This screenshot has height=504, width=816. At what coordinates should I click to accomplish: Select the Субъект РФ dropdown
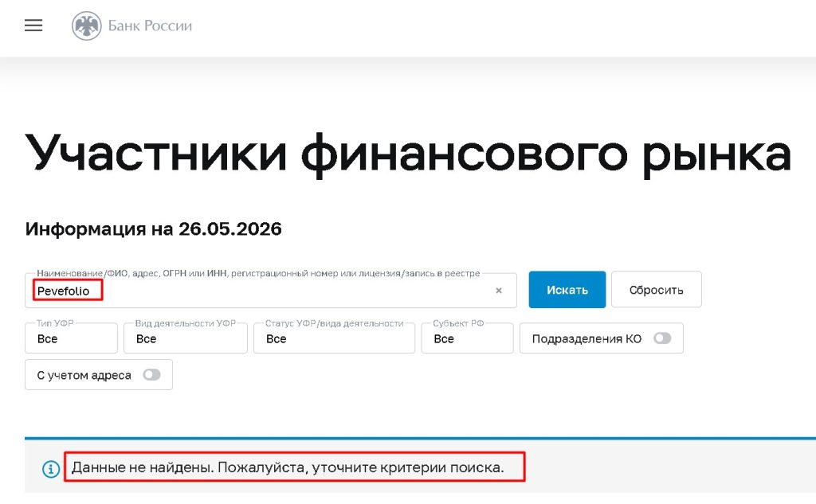[467, 338]
